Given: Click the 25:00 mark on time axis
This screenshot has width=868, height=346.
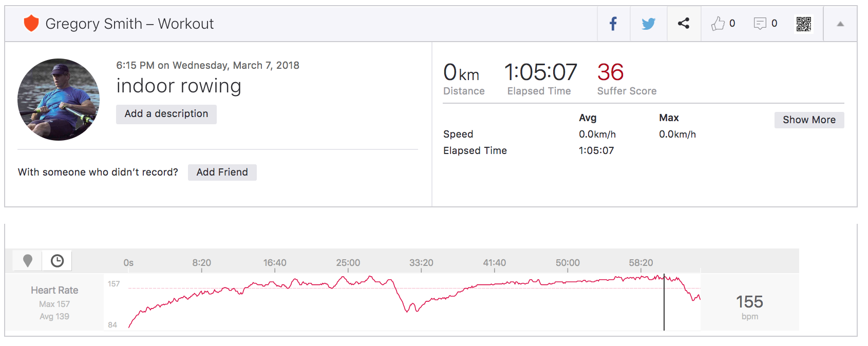Looking at the screenshot, I should [x=348, y=263].
